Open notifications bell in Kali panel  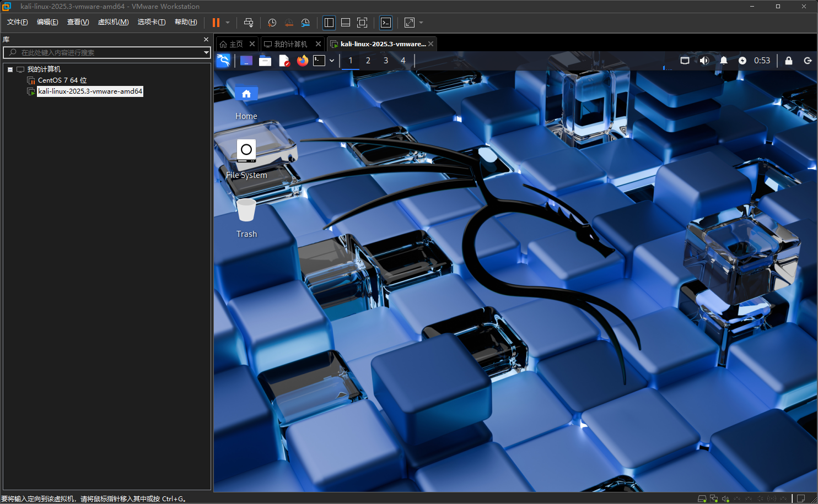[724, 61]
